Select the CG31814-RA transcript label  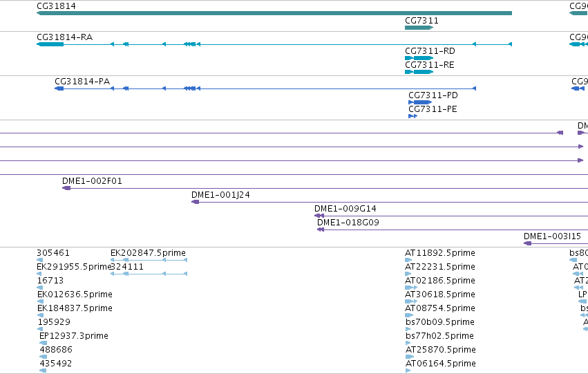click(x=64, y=37)
